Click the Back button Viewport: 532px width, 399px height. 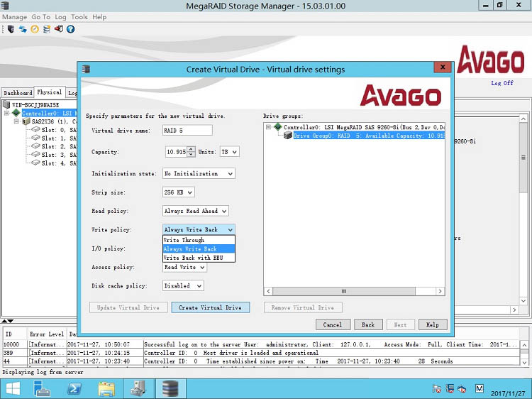click(368, 324)
